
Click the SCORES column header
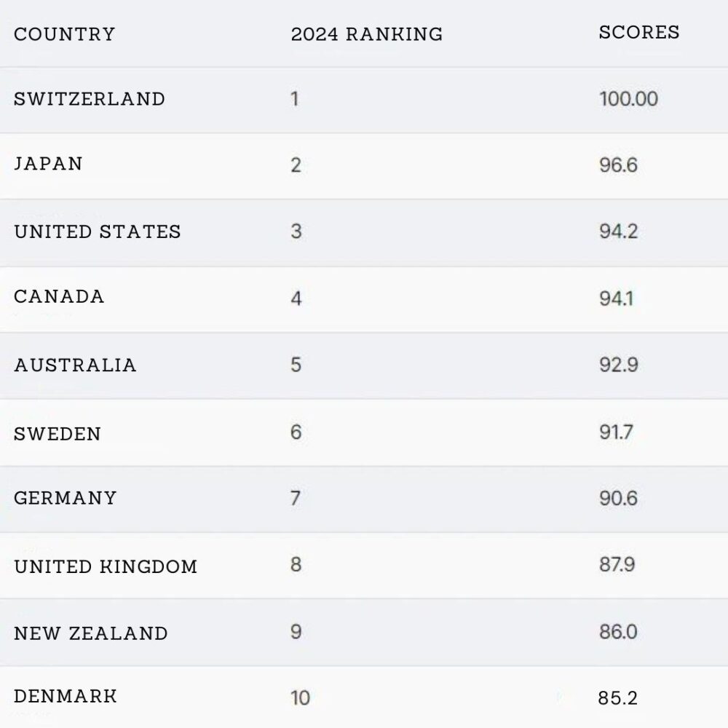[638, 33]
